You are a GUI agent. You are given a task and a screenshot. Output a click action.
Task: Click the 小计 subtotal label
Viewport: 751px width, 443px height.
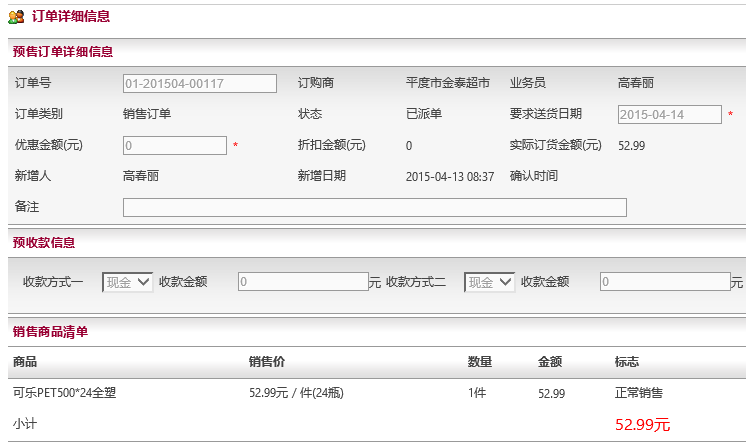(x=24, y=424)
